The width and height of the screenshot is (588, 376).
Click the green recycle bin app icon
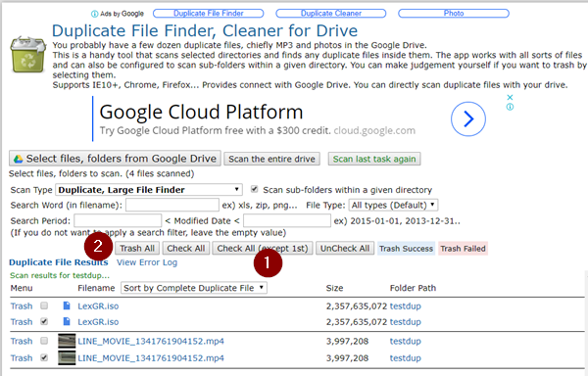28,55
